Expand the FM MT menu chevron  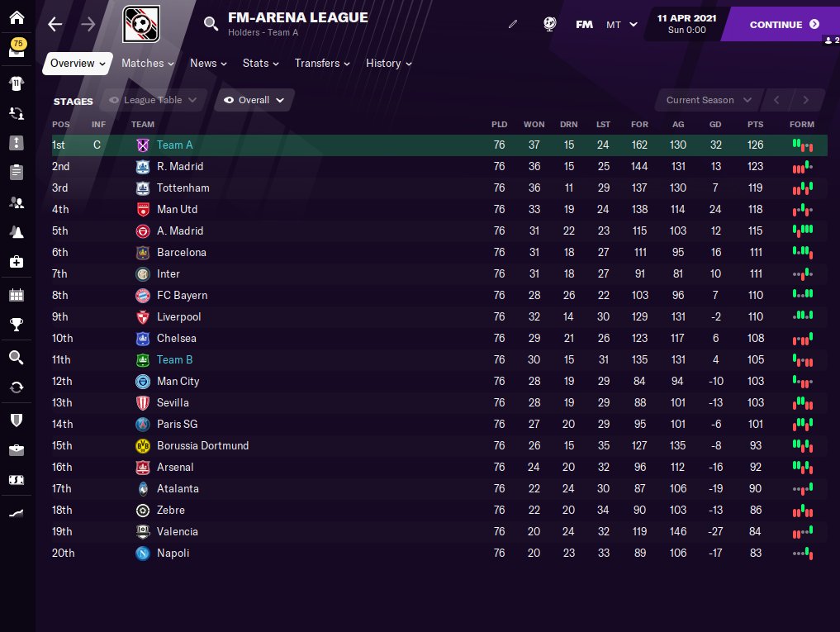coord(634,25)
